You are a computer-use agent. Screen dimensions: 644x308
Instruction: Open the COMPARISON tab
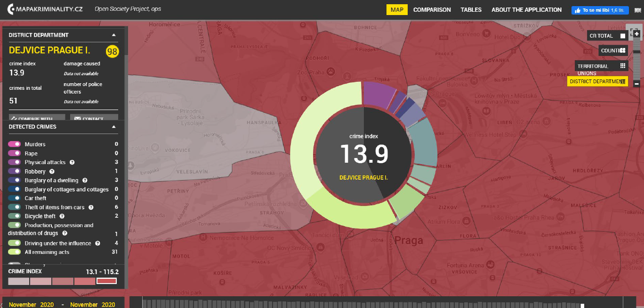tap(432, 10)
